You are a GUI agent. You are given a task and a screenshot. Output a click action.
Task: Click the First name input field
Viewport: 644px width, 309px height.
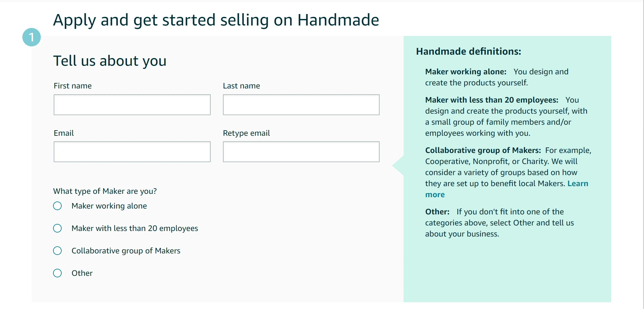[x=132, y=105]
